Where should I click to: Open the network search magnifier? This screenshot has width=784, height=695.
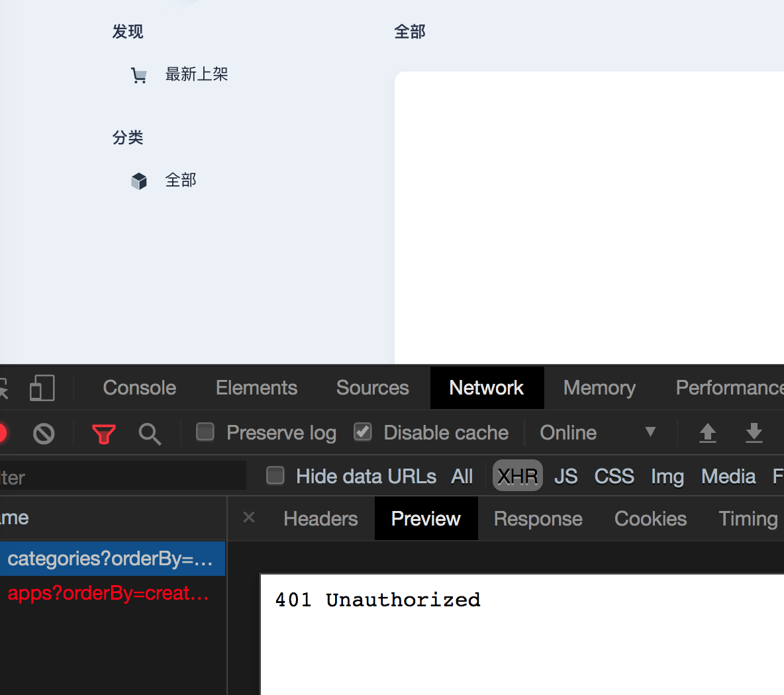click(150, 433)
